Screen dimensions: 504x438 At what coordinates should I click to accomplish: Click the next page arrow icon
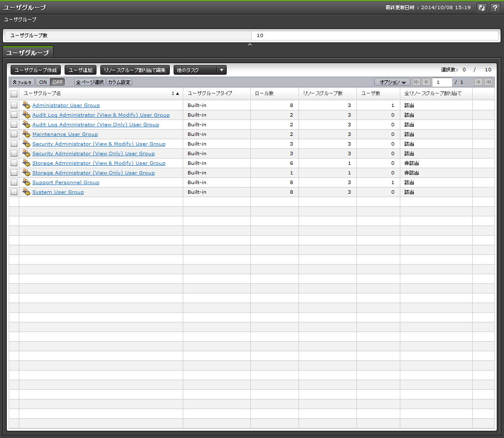click(x=478, y=82)
